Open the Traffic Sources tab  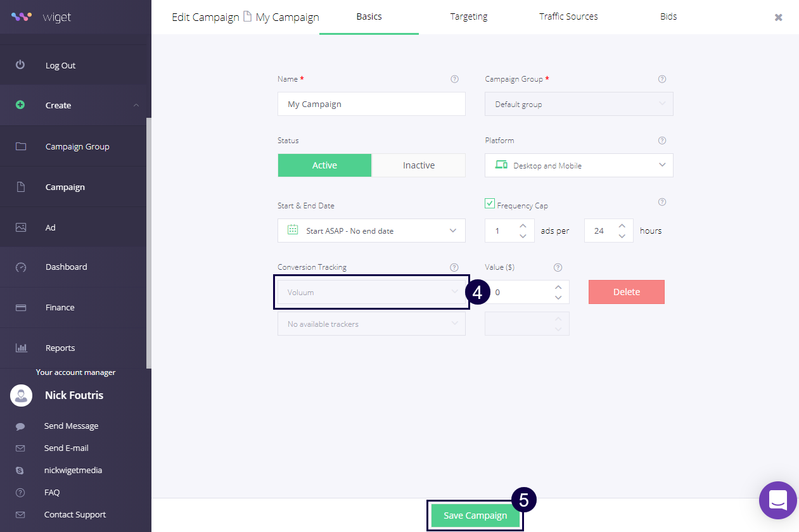click(568, 17)
